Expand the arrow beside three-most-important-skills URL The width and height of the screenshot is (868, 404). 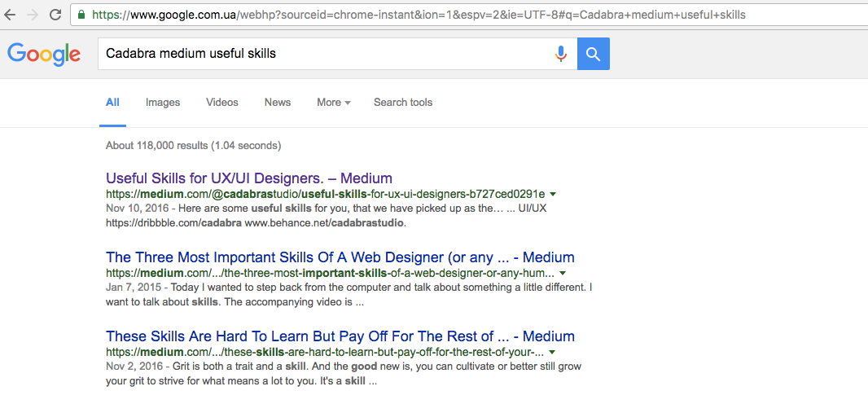(563, 274)
